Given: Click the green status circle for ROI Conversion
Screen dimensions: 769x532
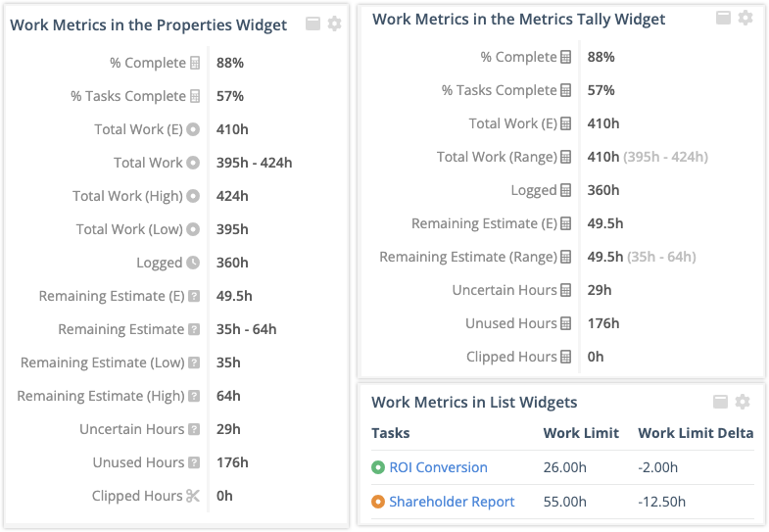Looking at the screenshot, I should 378,468.
